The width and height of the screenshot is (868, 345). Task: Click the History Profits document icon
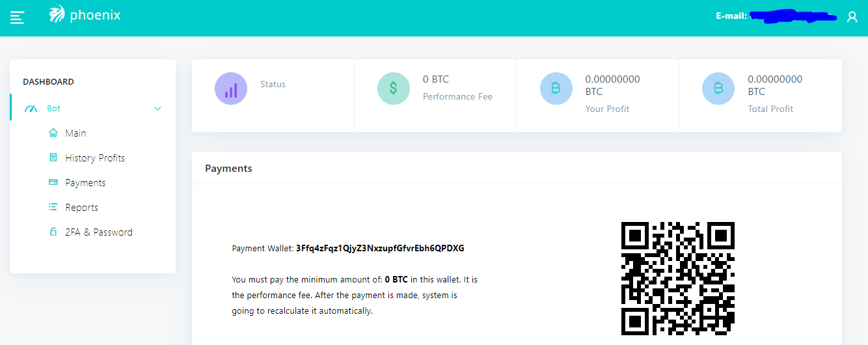(53, 158)
